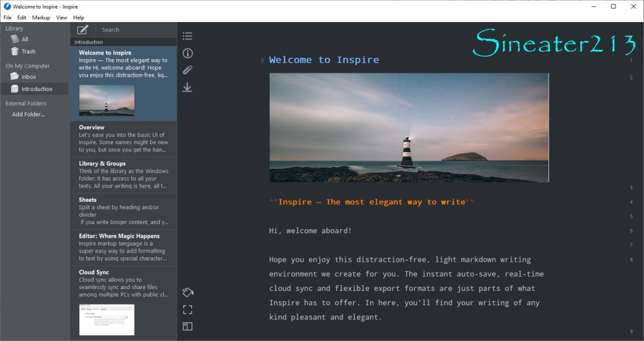Select the Welcome to Inspire sheet

[x=123, y=83]
